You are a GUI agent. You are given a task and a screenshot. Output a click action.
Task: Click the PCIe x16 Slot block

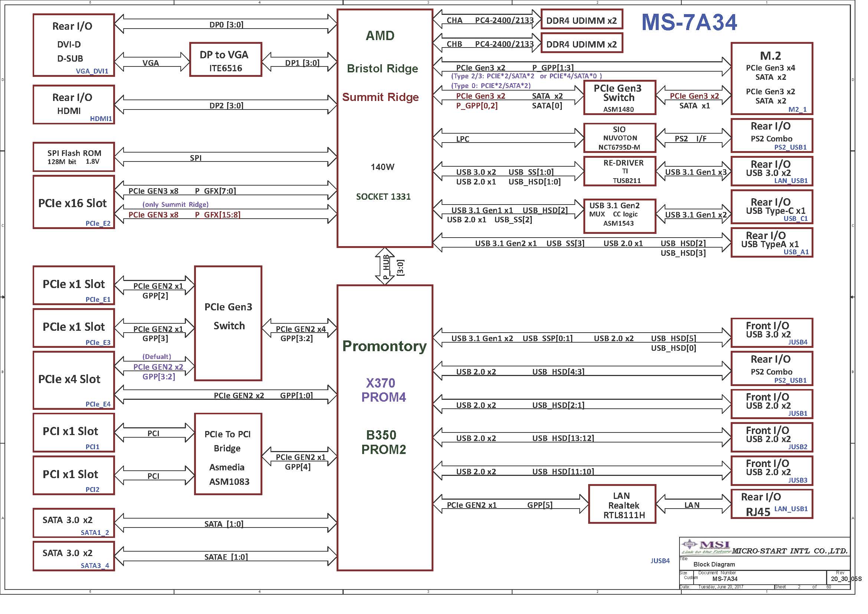tap(73, 202)
